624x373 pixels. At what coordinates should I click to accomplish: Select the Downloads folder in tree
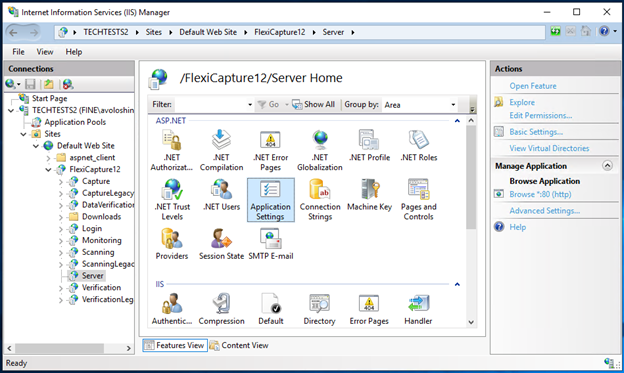101,217
